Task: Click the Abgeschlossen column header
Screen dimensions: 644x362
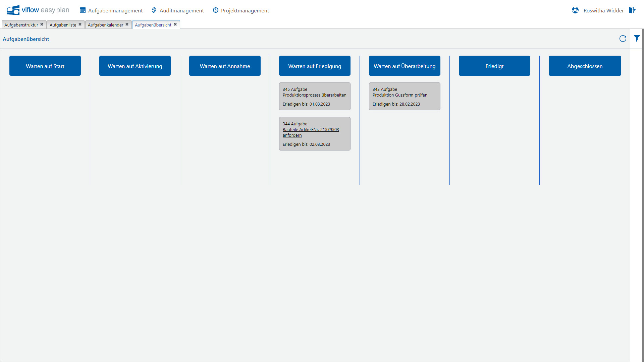Action: [585, 66]
